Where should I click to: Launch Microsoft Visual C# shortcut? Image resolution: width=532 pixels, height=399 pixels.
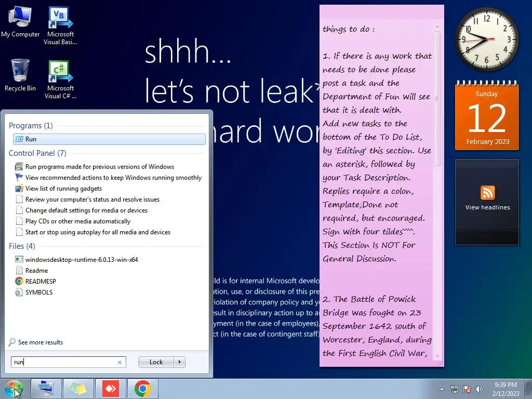[x=60, y=79]
